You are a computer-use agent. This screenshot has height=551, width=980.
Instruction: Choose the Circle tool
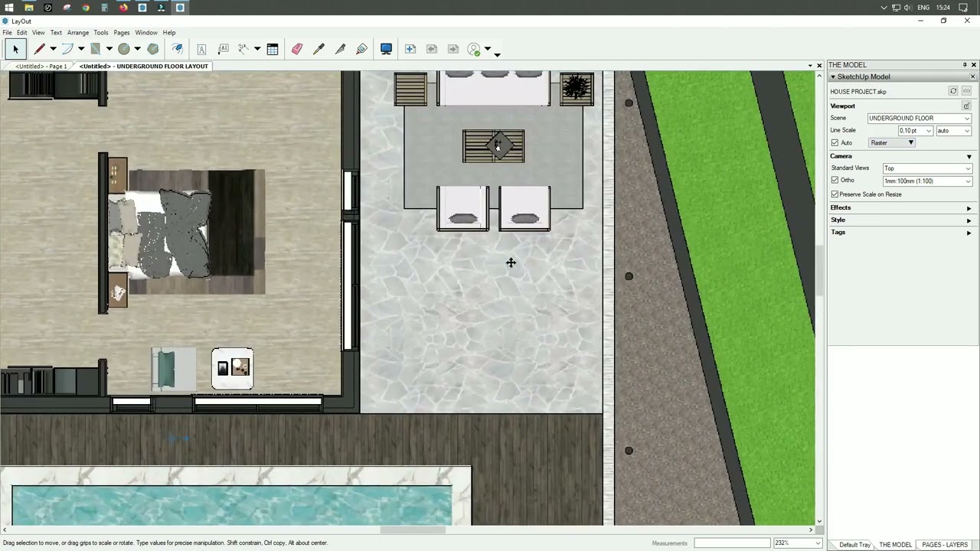pyautogui.click(x=124, y=49)
